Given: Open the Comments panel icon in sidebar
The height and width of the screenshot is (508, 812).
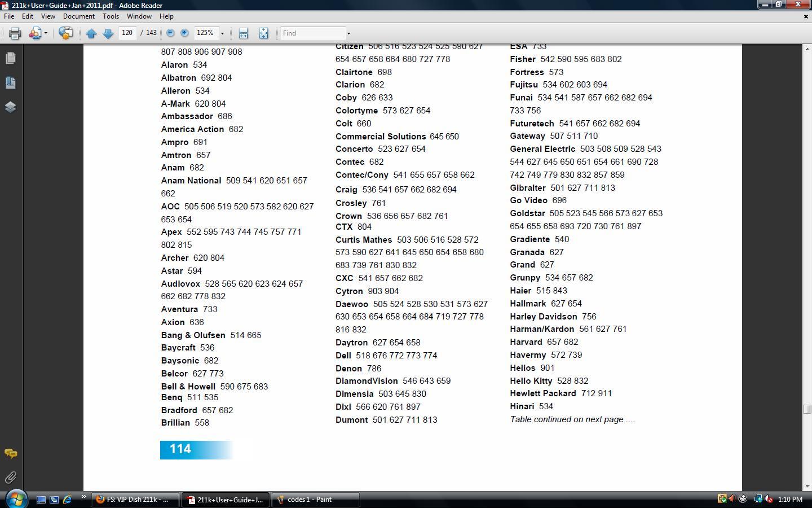Looking at the screenshot, I should coord(10,453).
